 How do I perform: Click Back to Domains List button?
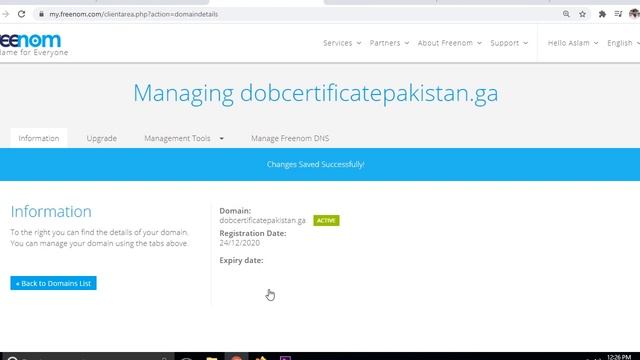click(53, 283)
